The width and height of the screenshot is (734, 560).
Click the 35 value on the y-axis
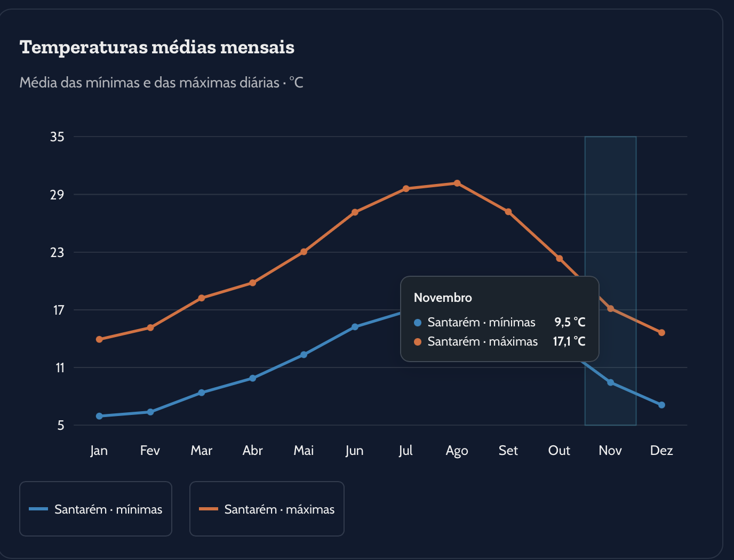tap(57, 137)
